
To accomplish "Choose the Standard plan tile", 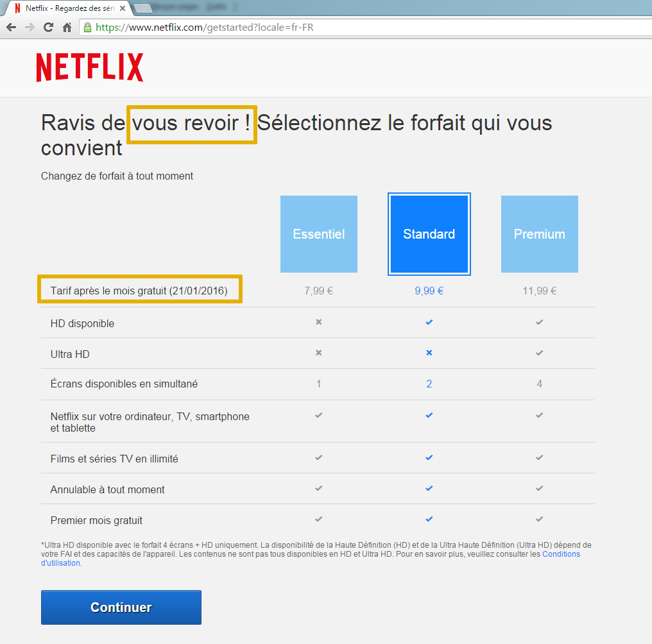I will click(429, 234).
